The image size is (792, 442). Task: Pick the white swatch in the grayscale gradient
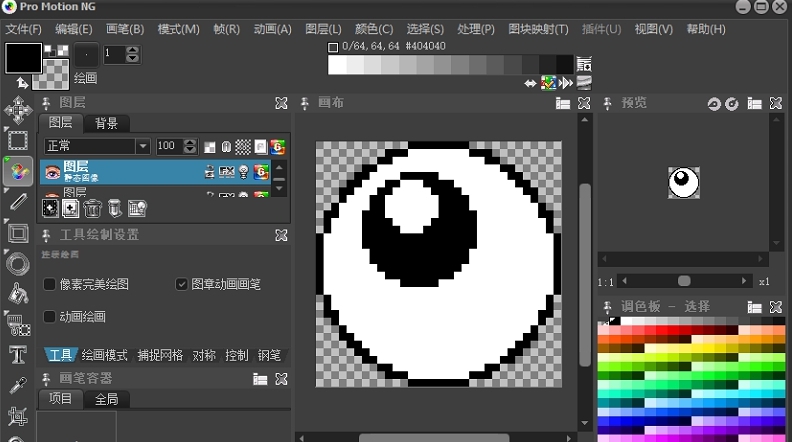point(337,65)
